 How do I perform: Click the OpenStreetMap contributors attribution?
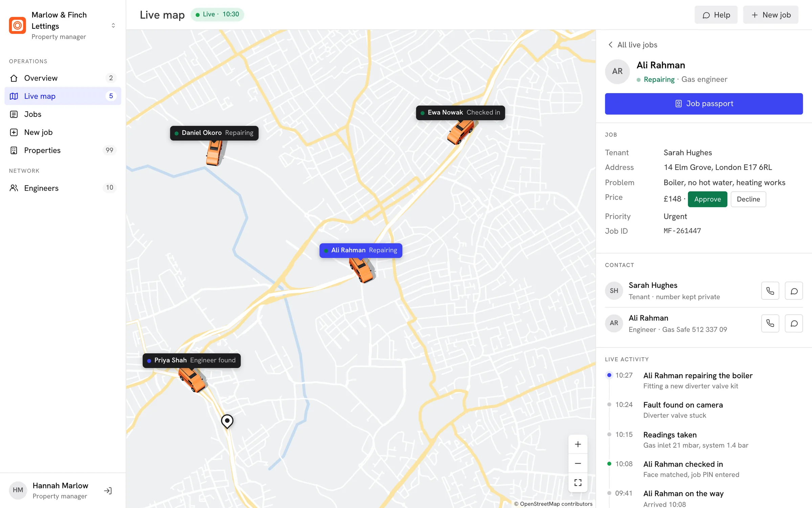pos(553,504)
